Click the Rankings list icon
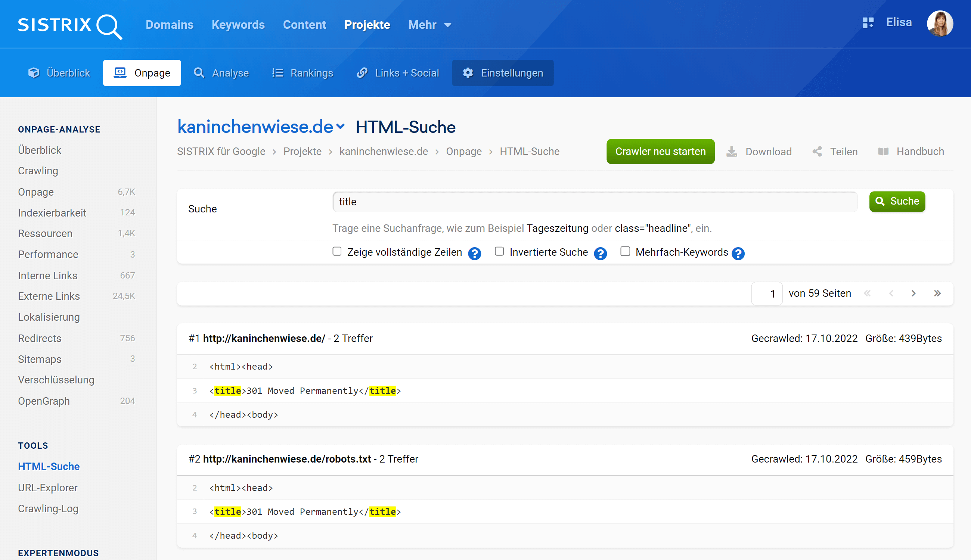The height and width of the screenshot is (560, 971). (278, 73)
